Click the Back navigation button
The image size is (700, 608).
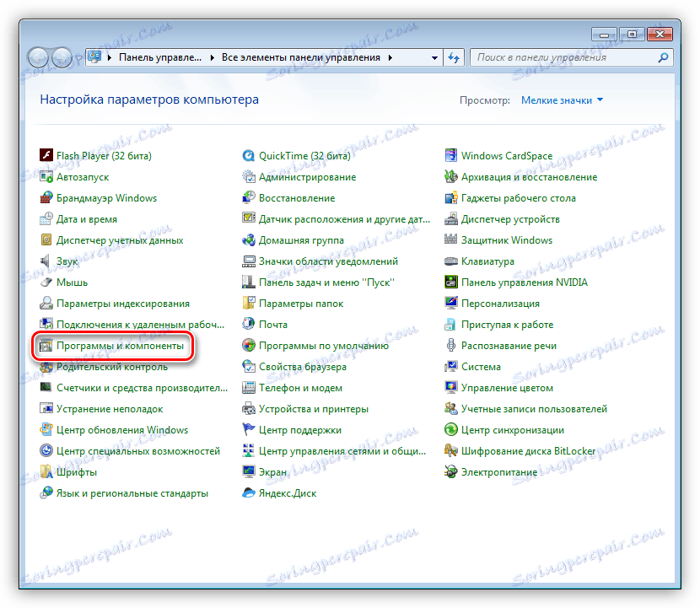(x=39, y=57)
